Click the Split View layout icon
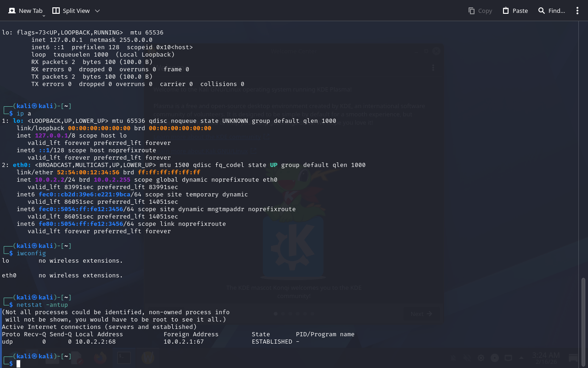The height and width of the screenshot is (368, 588). (56, 11)
